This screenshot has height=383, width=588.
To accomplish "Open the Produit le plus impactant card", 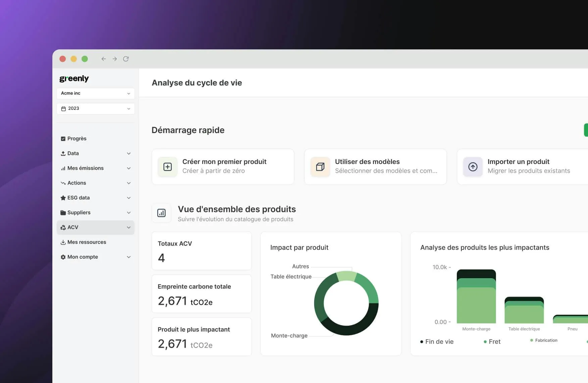I will (x=202, y=337).
